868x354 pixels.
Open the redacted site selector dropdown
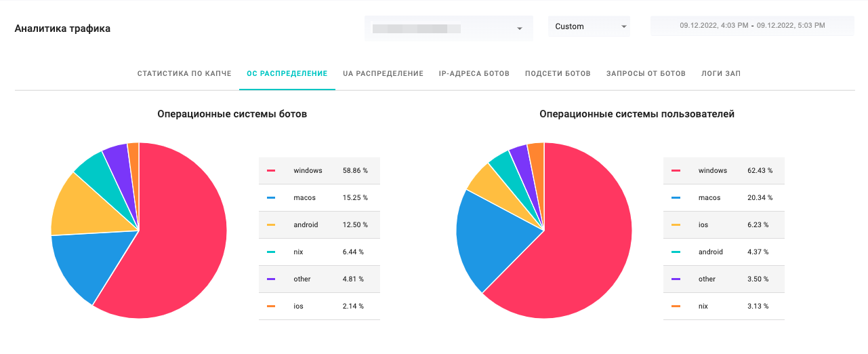pyautogui.click(x=448, y=28)
